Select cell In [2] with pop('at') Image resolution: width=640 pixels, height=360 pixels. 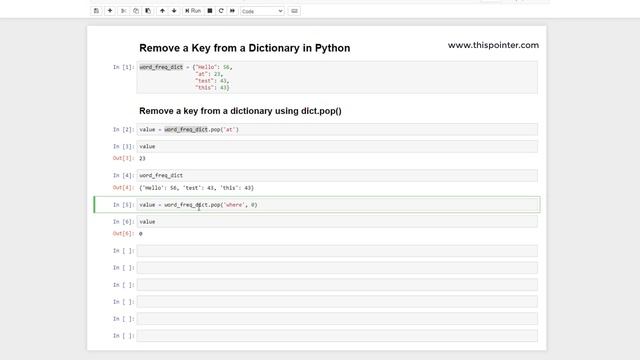click(x=337, y=129)
